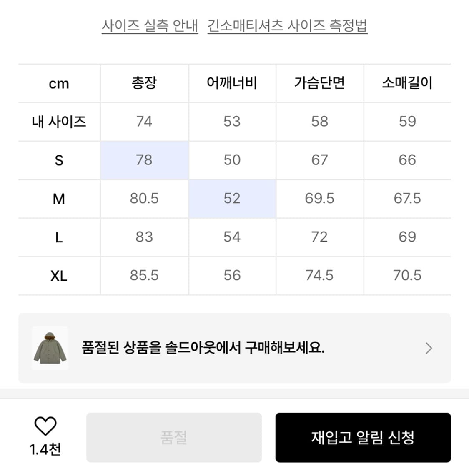Click the 사이즈 실측 안내 link

tap(150, 24)
